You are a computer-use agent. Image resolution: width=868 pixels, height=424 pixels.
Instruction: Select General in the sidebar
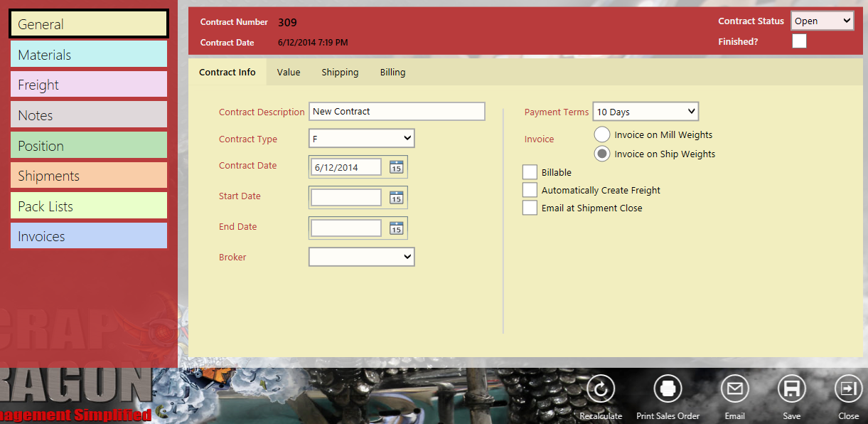coord(89,23)
